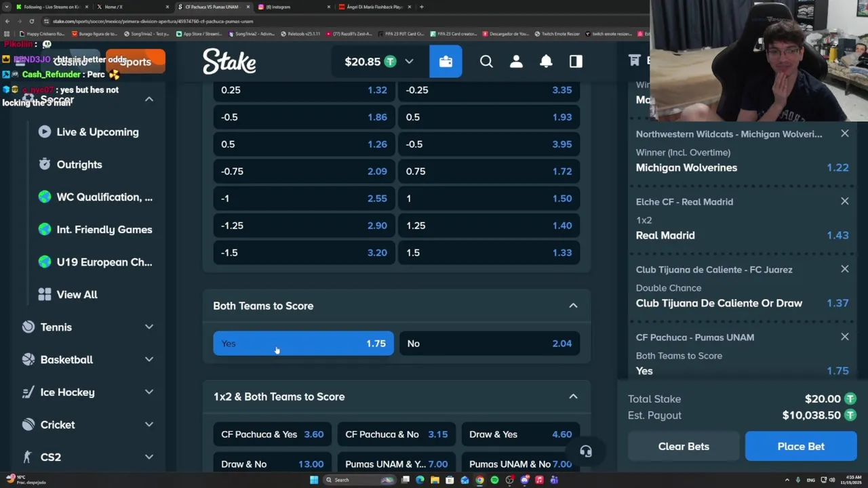Select handicap 0.5 at odds 1.26

coord(304,144)
